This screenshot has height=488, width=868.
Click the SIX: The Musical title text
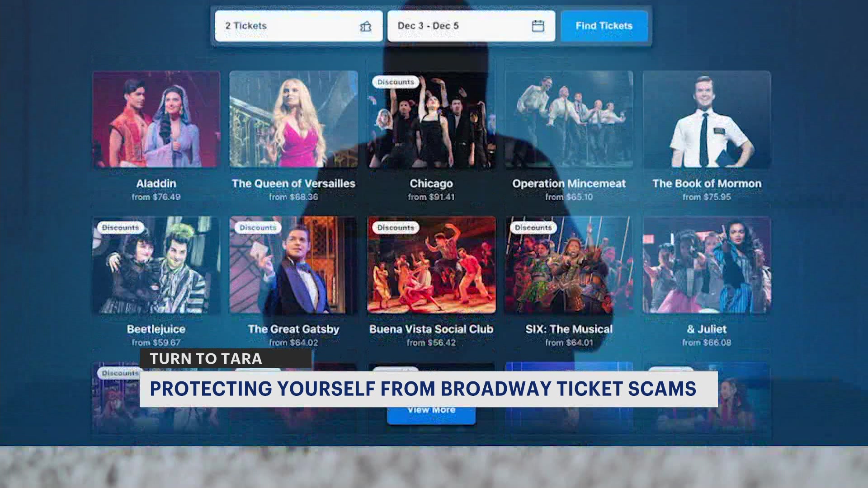point(569,329)
